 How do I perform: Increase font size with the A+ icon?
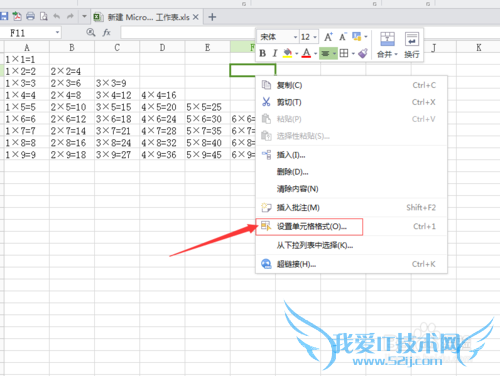(x=328, y=37)
